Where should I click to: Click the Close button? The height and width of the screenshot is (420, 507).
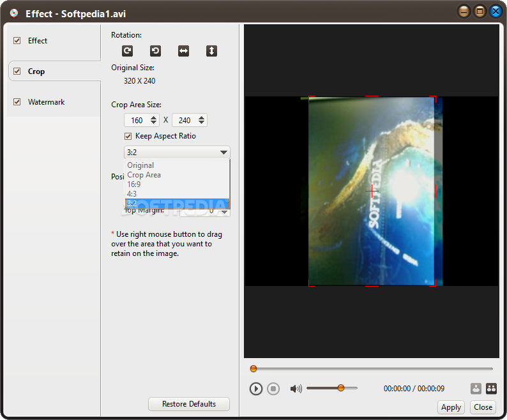[483, 407]
